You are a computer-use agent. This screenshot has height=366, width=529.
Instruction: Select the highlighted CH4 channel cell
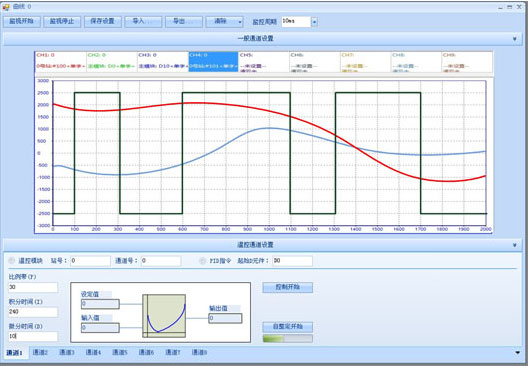click(213, 61)
